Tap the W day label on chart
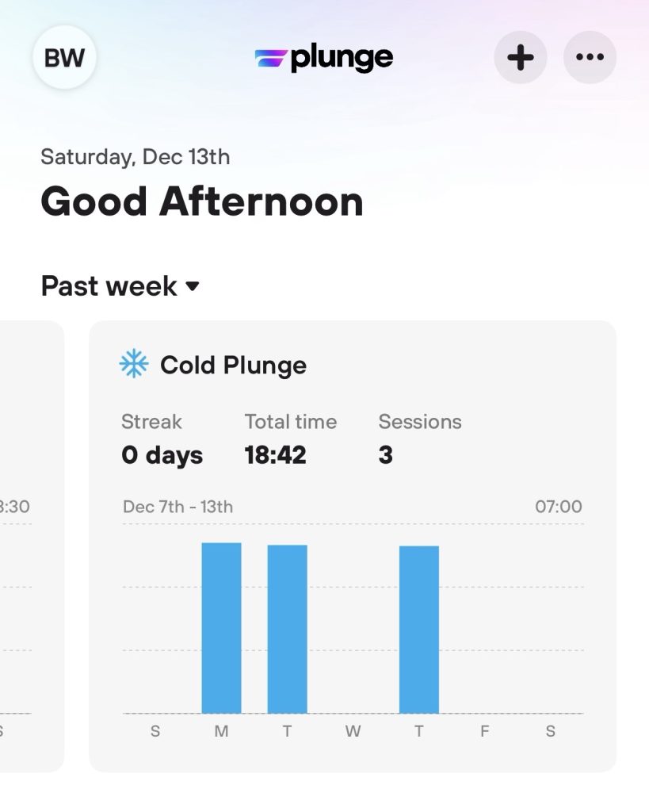 353,732
